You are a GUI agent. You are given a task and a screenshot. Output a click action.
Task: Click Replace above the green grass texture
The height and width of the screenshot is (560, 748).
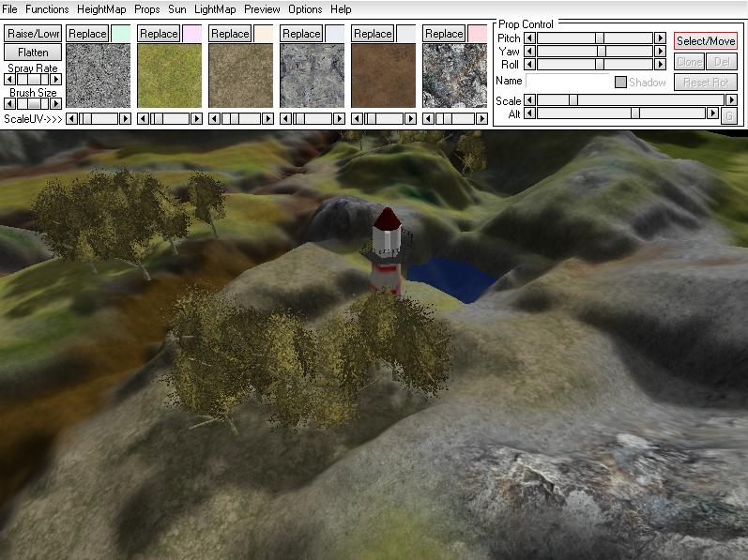pos(159,34)
